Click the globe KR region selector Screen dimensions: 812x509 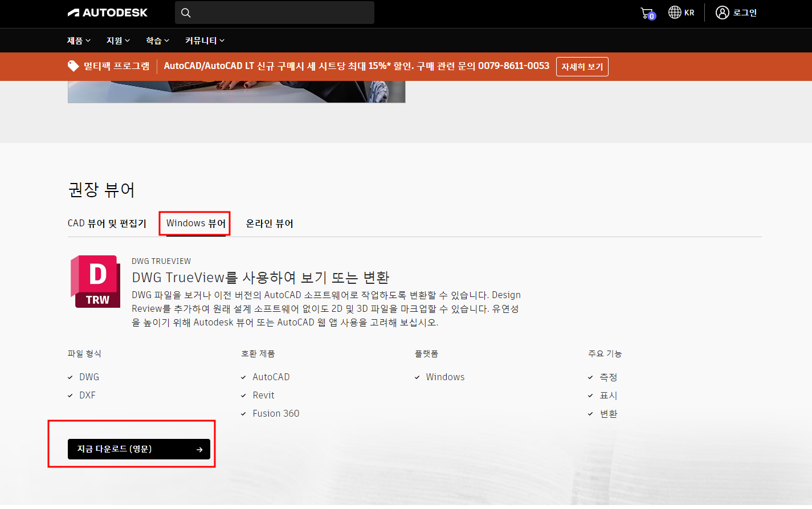[682, 13]
